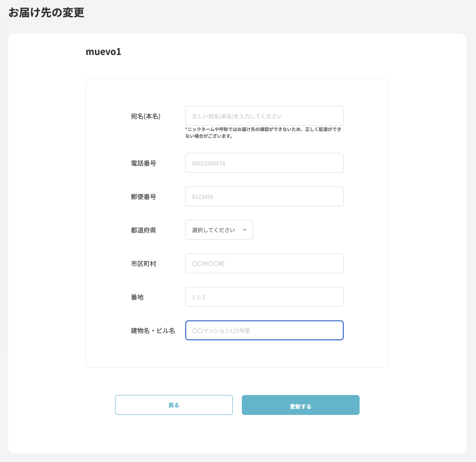Click the 戻る back button

point(174,405)
